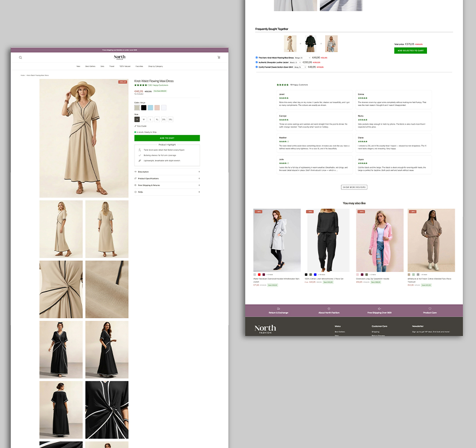
Task: Expand the Description accordion section
Action: point(167,172)
